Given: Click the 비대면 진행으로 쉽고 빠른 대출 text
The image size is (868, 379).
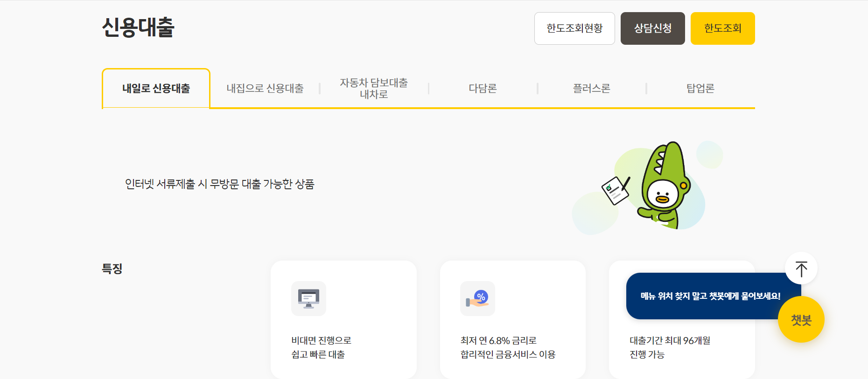Looking at the screenshot, I should click(321, 347).
